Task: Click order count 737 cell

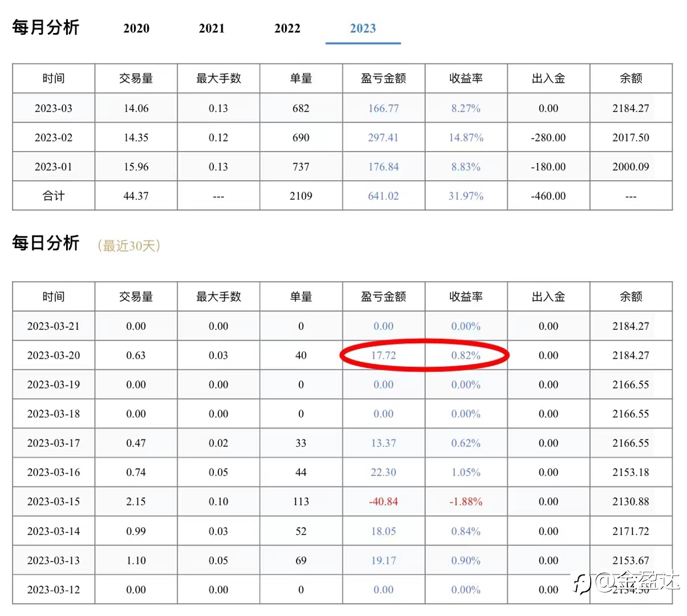Action: 301,167
